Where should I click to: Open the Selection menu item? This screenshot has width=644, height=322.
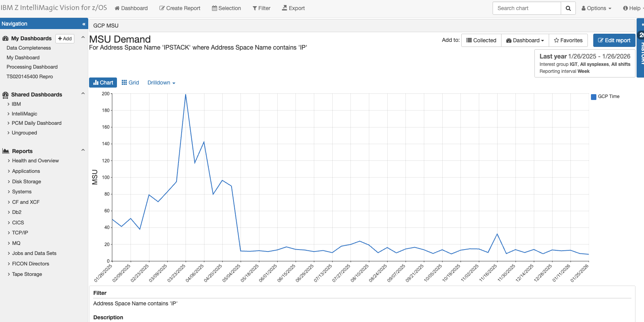point(227,8)
